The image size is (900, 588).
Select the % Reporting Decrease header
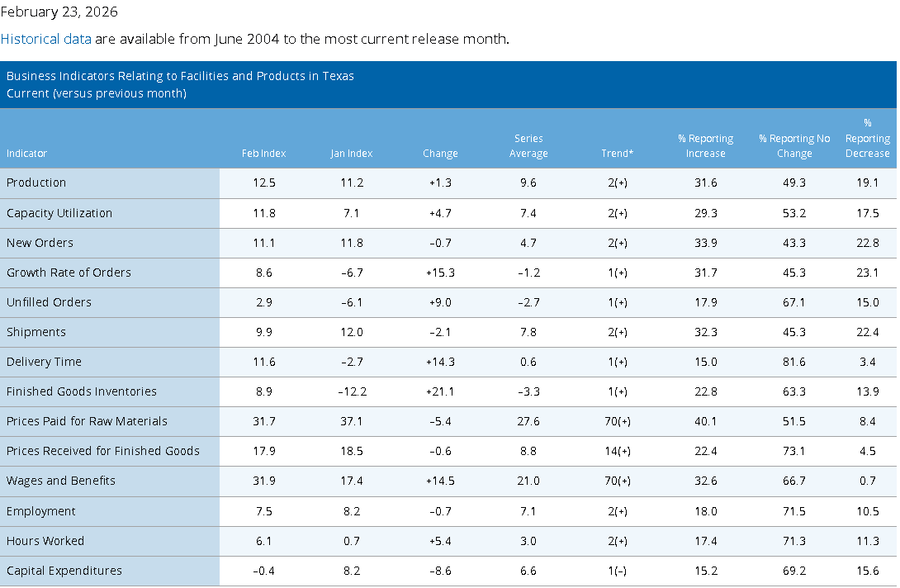[x=867, y=139]
